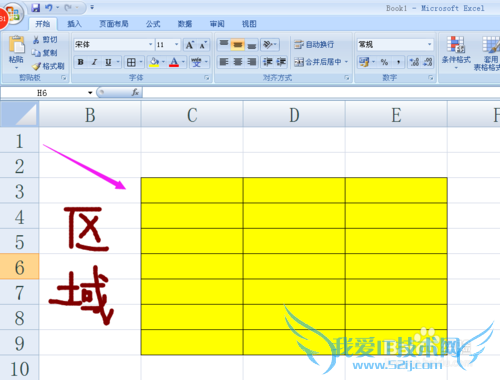Open the clipboard pane dialog launcher

(63, 78)
